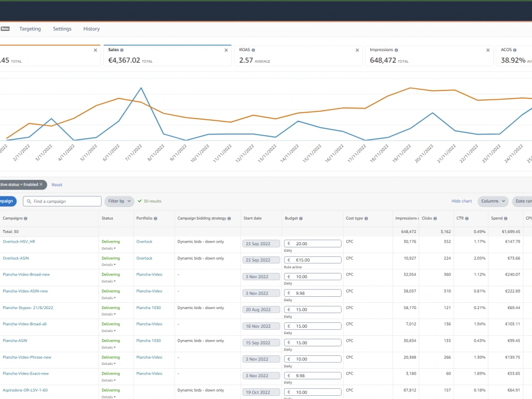
Task: Show info for Impressions metric card
Action: click(396, 50)
